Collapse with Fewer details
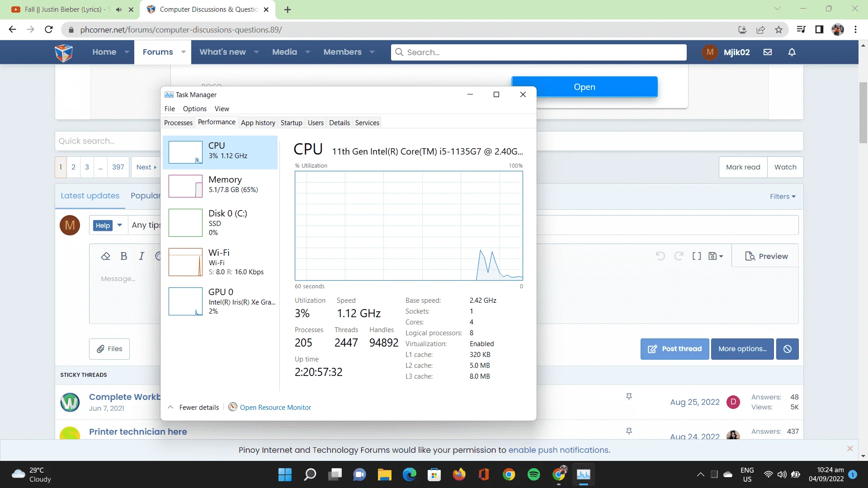The height and width of the screenshot is (488, 868). coord(193,407)
